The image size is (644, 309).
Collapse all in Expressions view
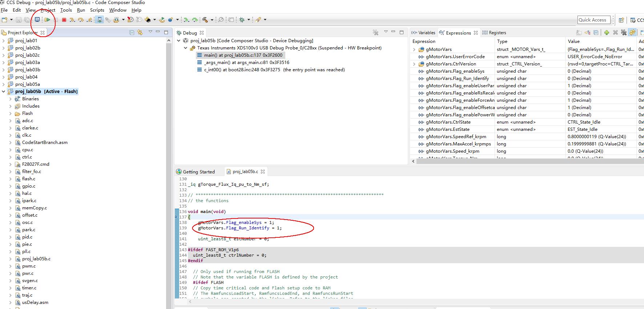(x=596, y=32)
